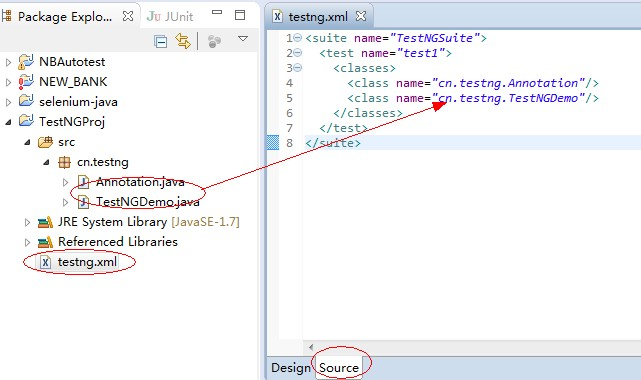Select NEW_BANK project label
The height and width of the screenshot is (380, 641).
(x=73, y=82)
